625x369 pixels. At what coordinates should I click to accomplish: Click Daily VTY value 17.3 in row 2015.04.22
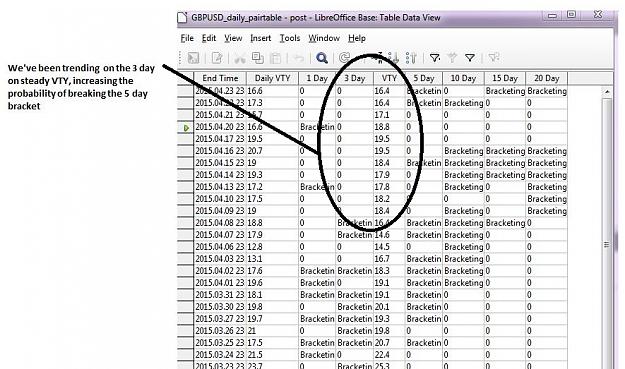[273, 103]
